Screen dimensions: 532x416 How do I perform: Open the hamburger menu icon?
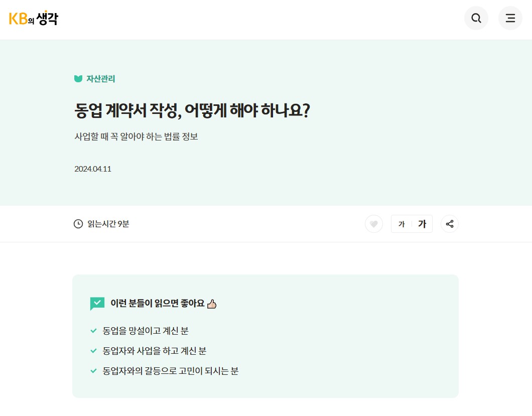(x=510, y=18)
